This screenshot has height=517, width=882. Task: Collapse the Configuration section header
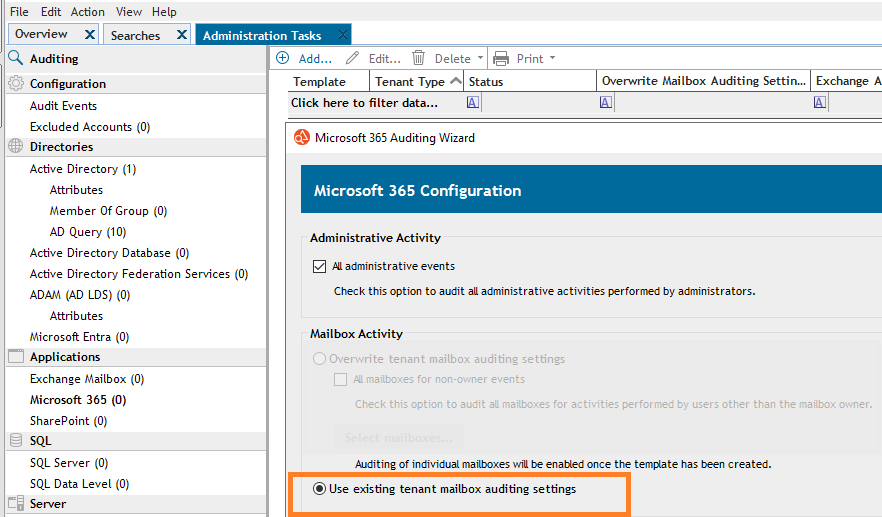136,83
